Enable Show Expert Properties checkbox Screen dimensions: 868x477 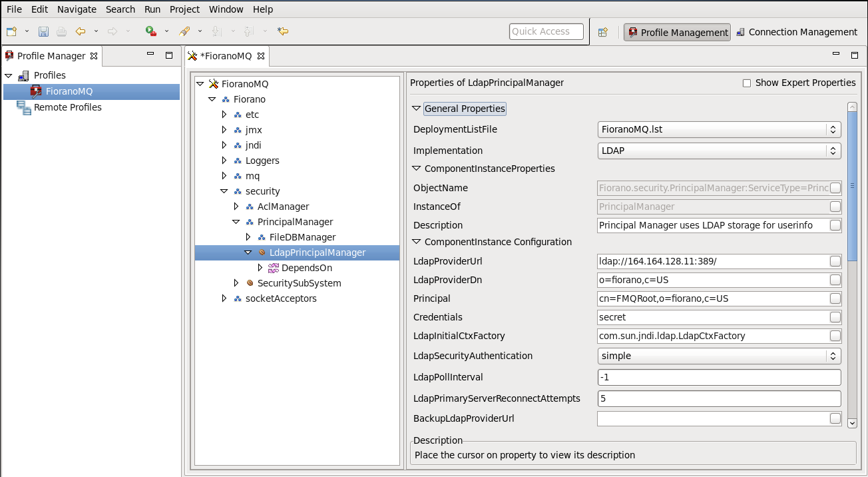point(747,83)
